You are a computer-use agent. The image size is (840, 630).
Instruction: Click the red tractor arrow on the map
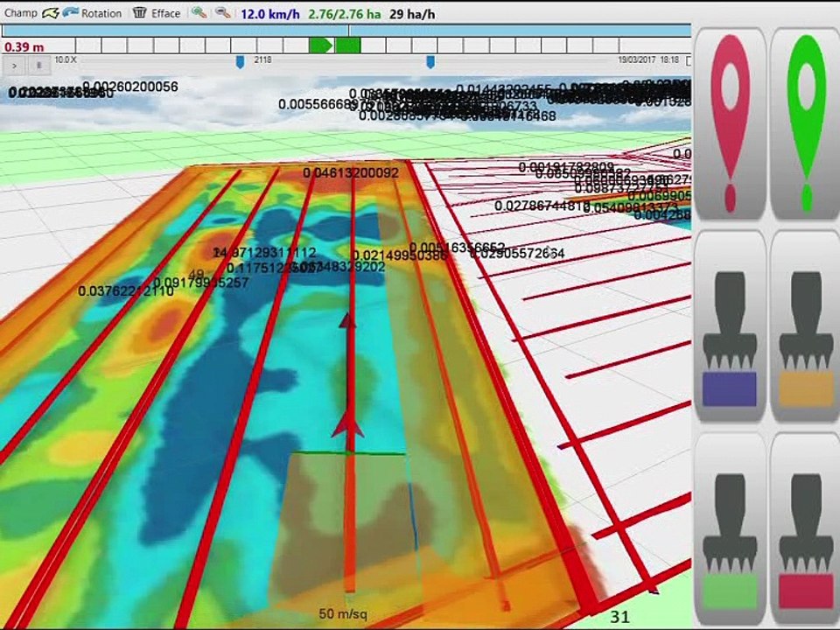pyautogui.click(x=347, y=423)
